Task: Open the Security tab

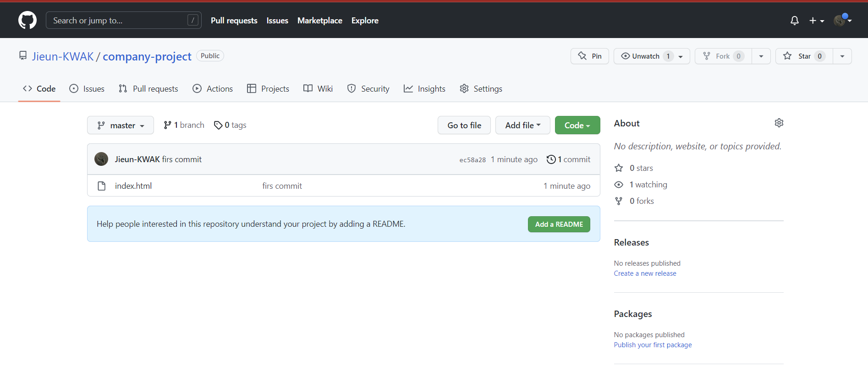Action: 368,89
